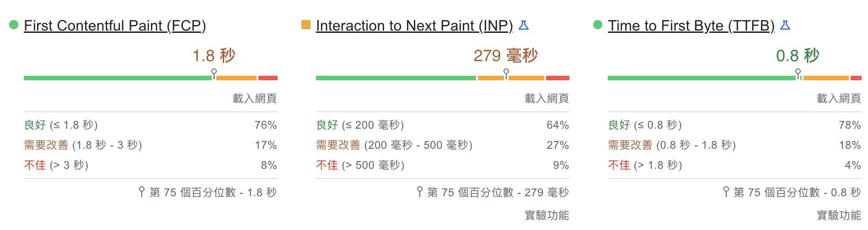The image size is (868, 230).
Task: Open the Interaction to Next Paint (INP) link
Action: tap(414, 26)
